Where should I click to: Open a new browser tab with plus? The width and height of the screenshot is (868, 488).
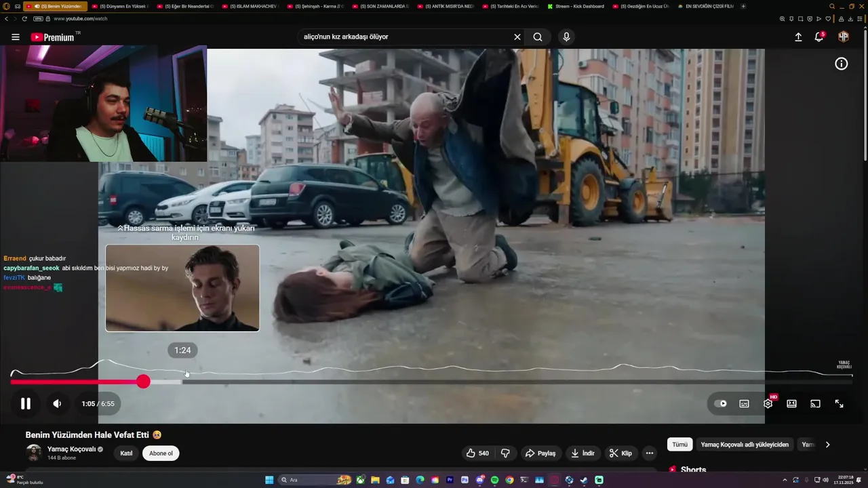tap(743, 6)
